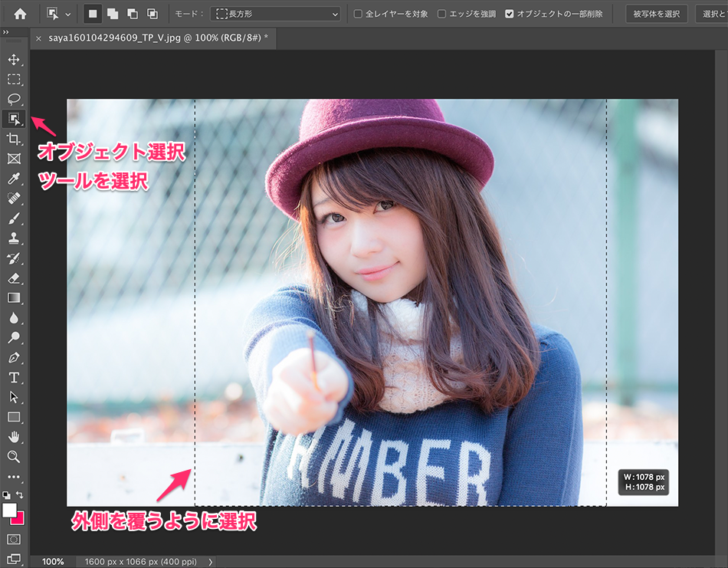Choose the Eraser tool
728x568 pixels.
[14, 277]
